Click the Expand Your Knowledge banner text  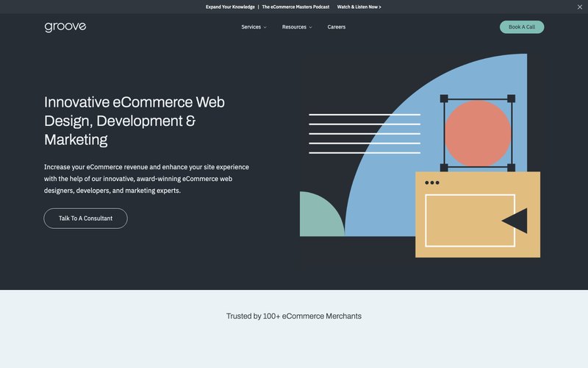(230, 7)
